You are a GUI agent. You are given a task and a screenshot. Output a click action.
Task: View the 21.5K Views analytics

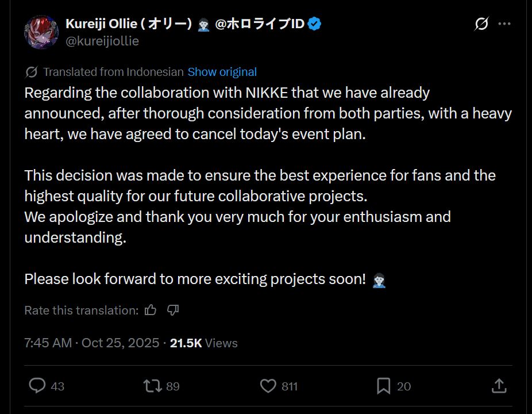pos(203,343)
